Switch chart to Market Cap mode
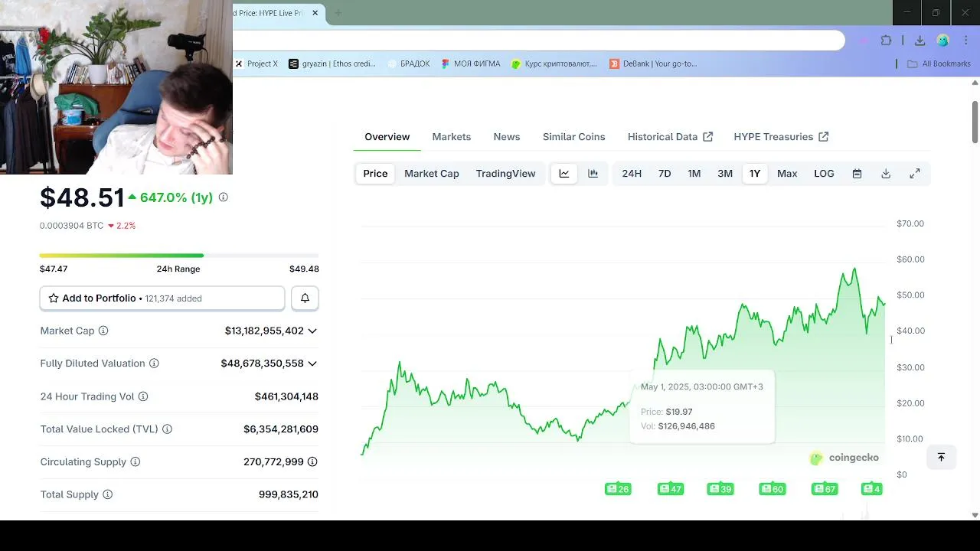The width and height of the screenshot is (980, 551). [x=432, y=174]
